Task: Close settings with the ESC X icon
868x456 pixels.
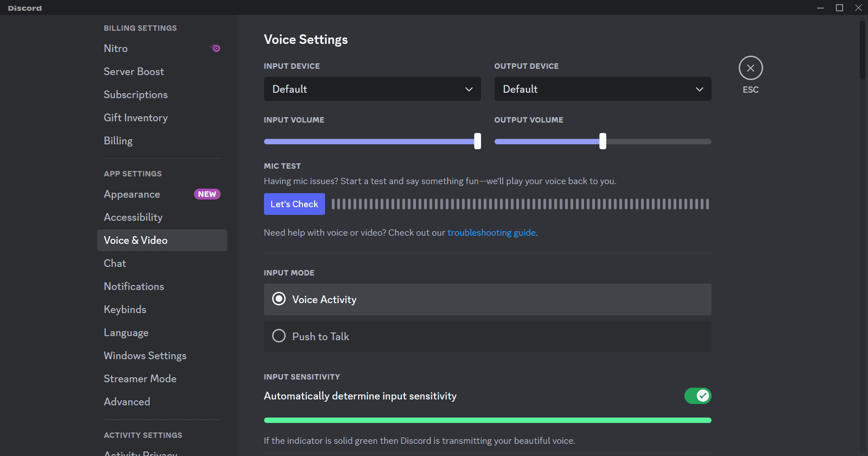Action: coord(750,68)
